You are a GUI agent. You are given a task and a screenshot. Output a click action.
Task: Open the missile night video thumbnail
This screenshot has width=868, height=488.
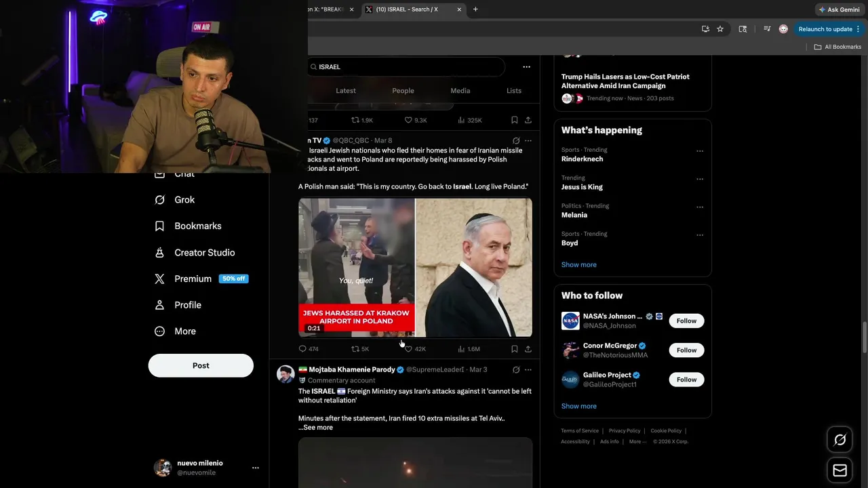(x=415, y=463)
